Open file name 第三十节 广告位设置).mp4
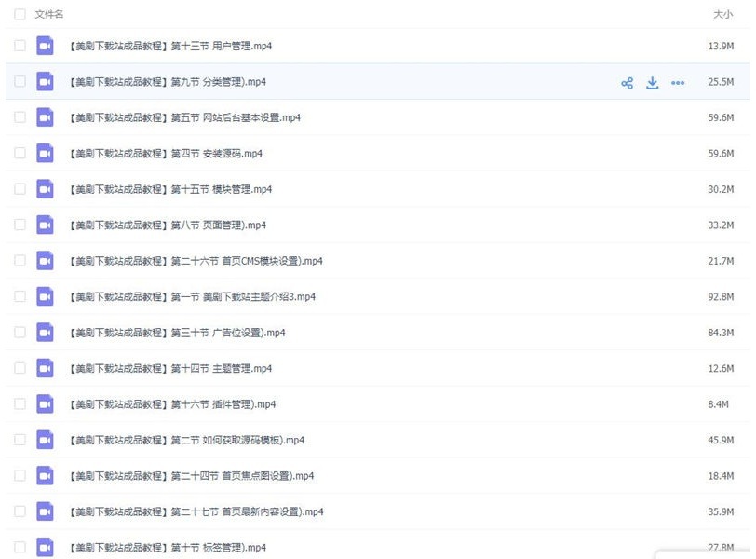The width and height of the screenshot is (756, 559). pos(178,333)
